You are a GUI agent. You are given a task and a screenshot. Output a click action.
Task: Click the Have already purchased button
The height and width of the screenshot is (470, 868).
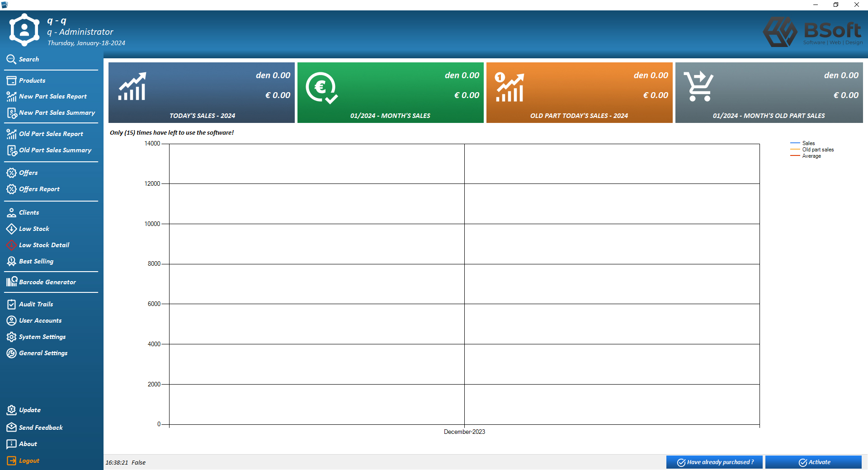point(714,462)
